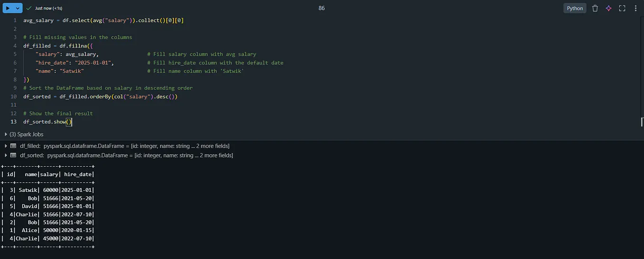Screen dimensions: 644x259
Task: Click the '# Show the final result' comment
Action: [58, 114]
